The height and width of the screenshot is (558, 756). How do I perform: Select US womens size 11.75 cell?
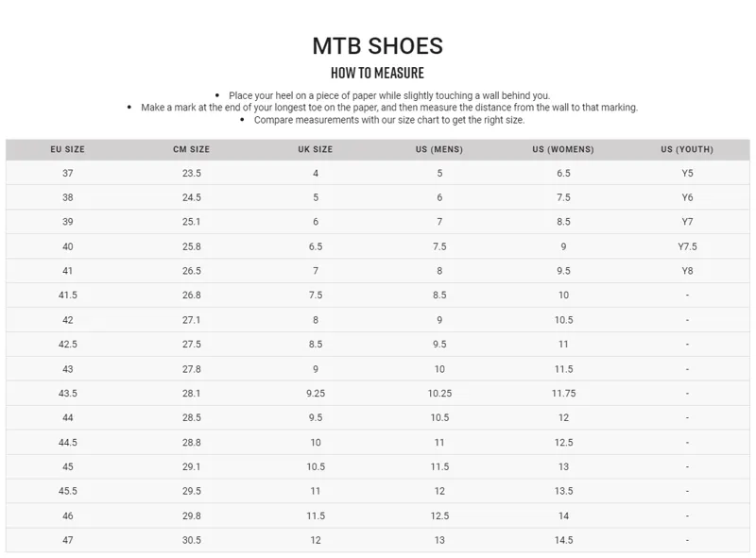(x=563, y=394)
